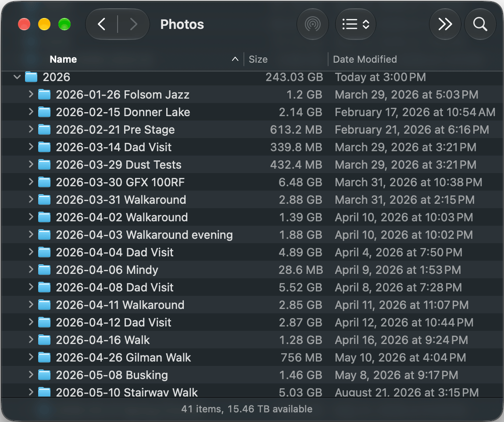Select the row named 2026-03-30 GFX 100RF
The height and width of the screenshot is (422, 504).
click(x=252, y=182)
